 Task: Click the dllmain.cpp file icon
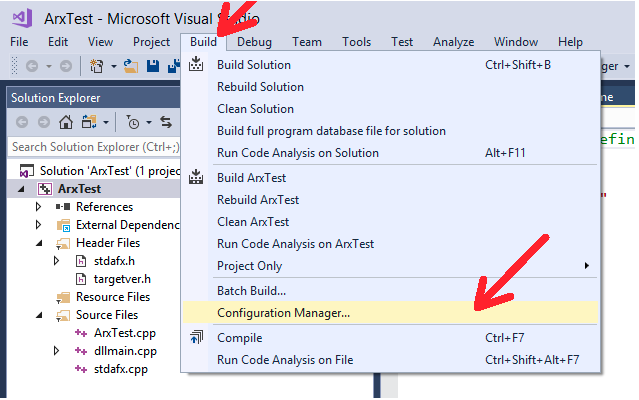pos(81,351)
